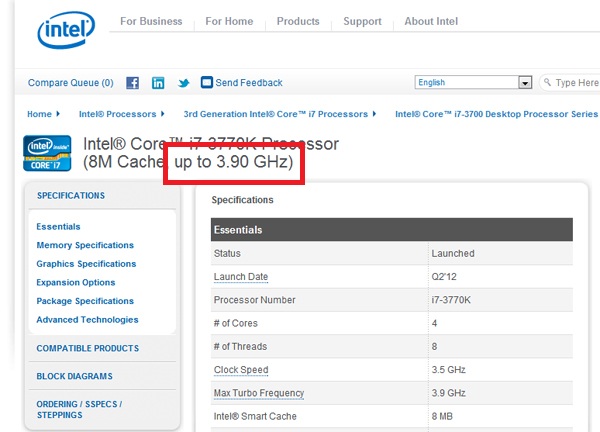The height and width of the screenshot is (432, 600).
Task: Click the Essentials table header
Action: 392,230
